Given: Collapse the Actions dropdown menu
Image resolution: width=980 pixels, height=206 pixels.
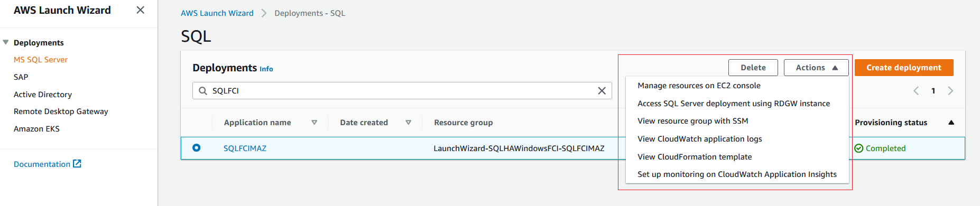Looking at the screenshot, I should pos(816,68).
